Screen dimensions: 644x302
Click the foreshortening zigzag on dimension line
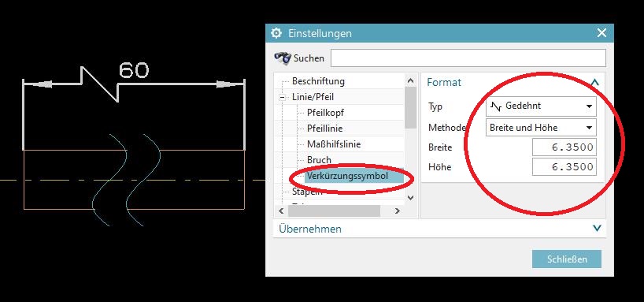(x=100, y=84)
